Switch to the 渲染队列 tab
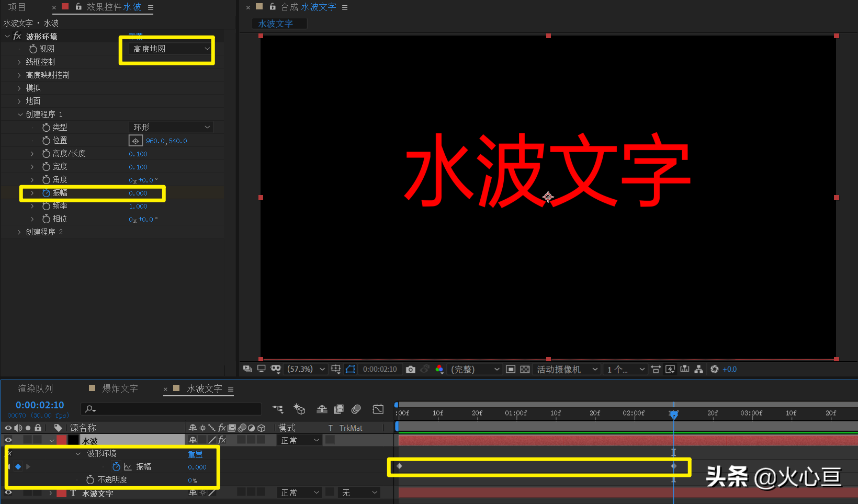Screen dimensions: 858x504 (x=36, y=388)
